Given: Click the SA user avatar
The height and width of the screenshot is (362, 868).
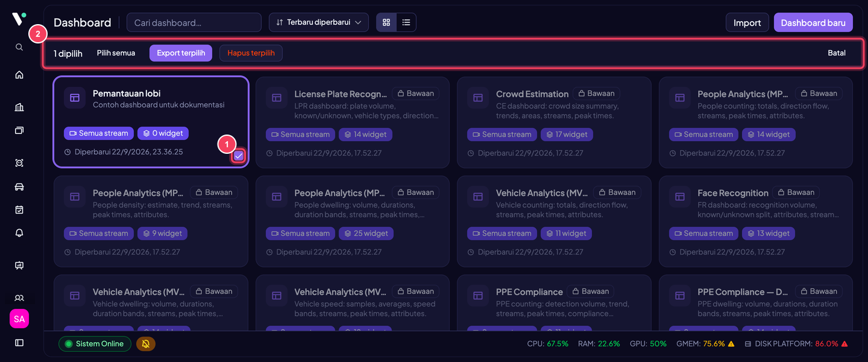Looking at the screenshot, I should (19, 319).
